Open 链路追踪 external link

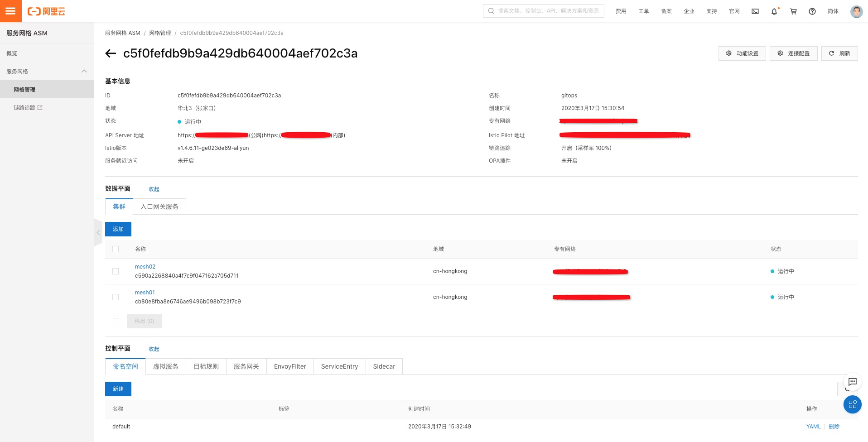click(x=28, y=108)
